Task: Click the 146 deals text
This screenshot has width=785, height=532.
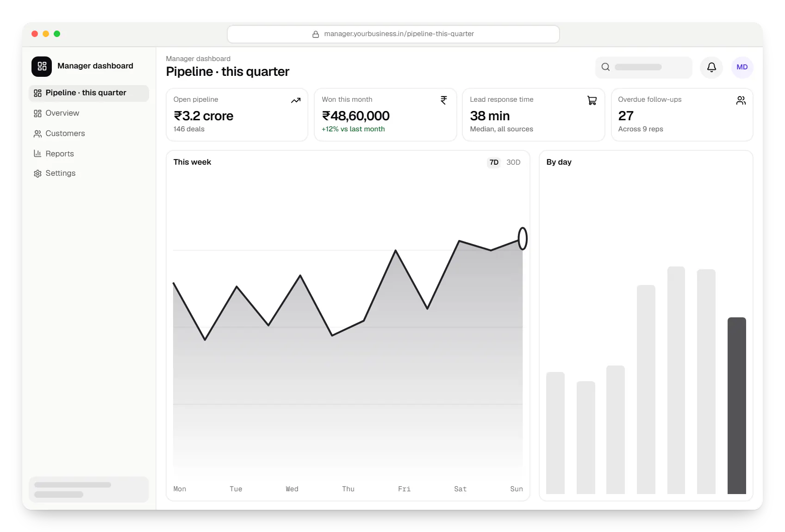Action: pos(189,130)
